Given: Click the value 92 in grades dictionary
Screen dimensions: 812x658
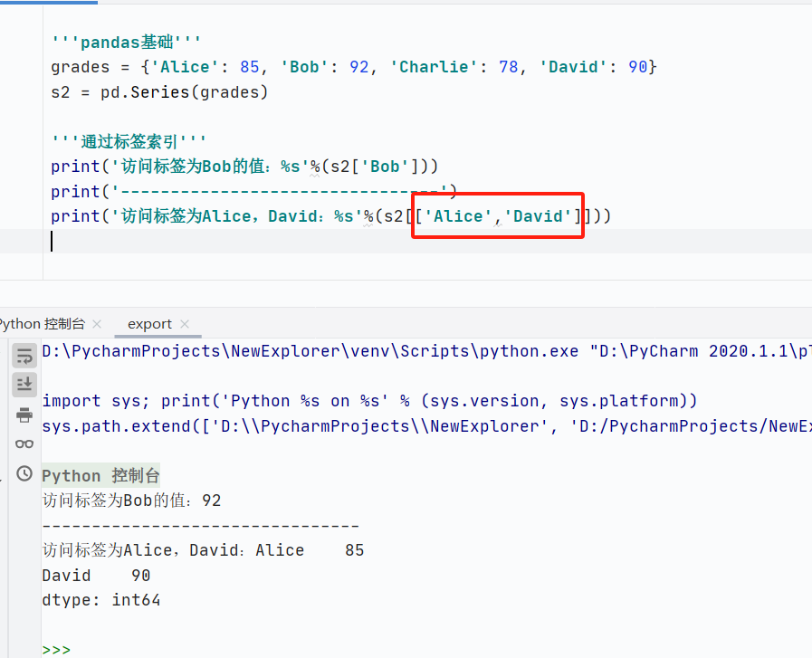Looking at the screenshot, I should pos(358,67).
